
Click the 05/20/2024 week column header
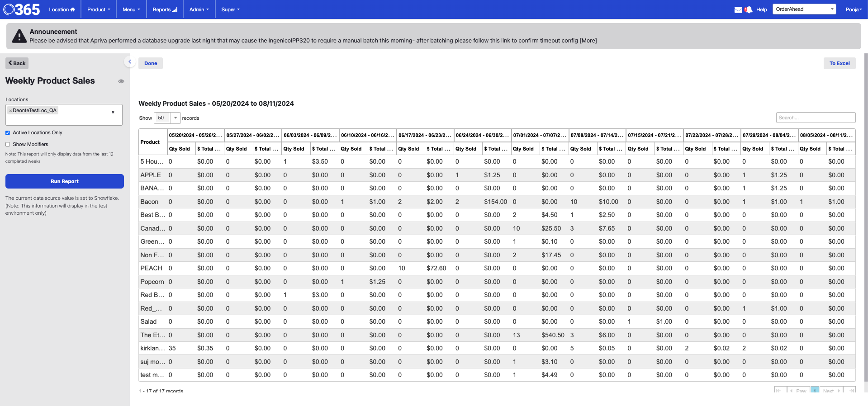[195, 135]
